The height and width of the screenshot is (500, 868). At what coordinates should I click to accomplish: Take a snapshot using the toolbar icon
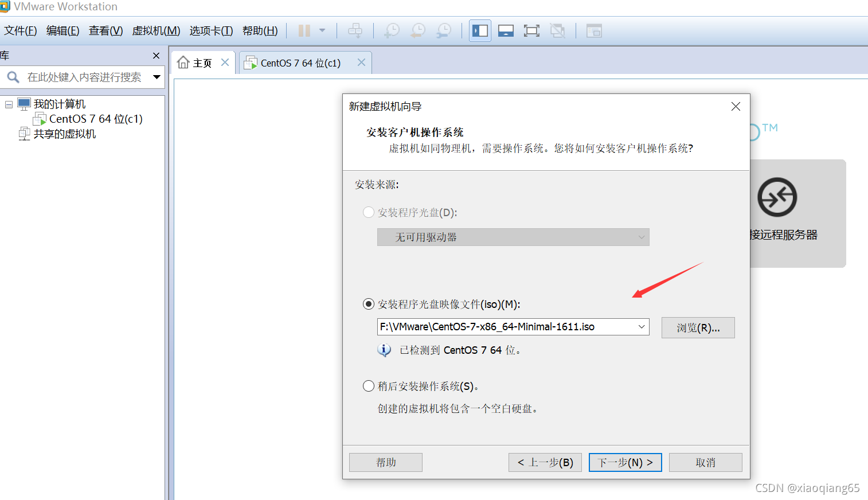point(392,30)
